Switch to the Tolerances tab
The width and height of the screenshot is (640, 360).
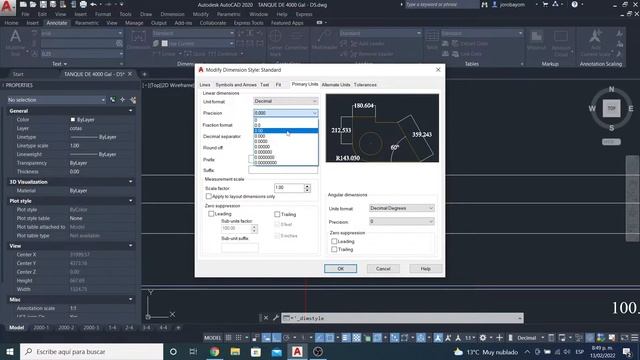pyautogui.click(x=365, y=84)
